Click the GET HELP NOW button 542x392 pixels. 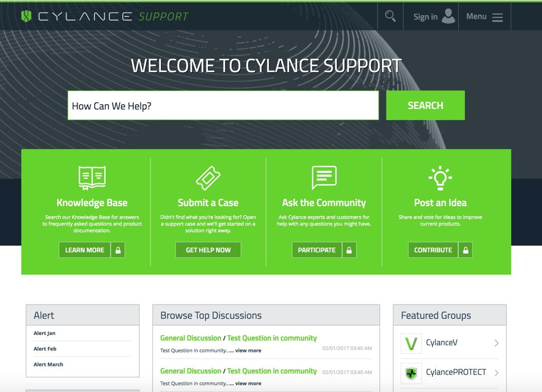(208, 250)
